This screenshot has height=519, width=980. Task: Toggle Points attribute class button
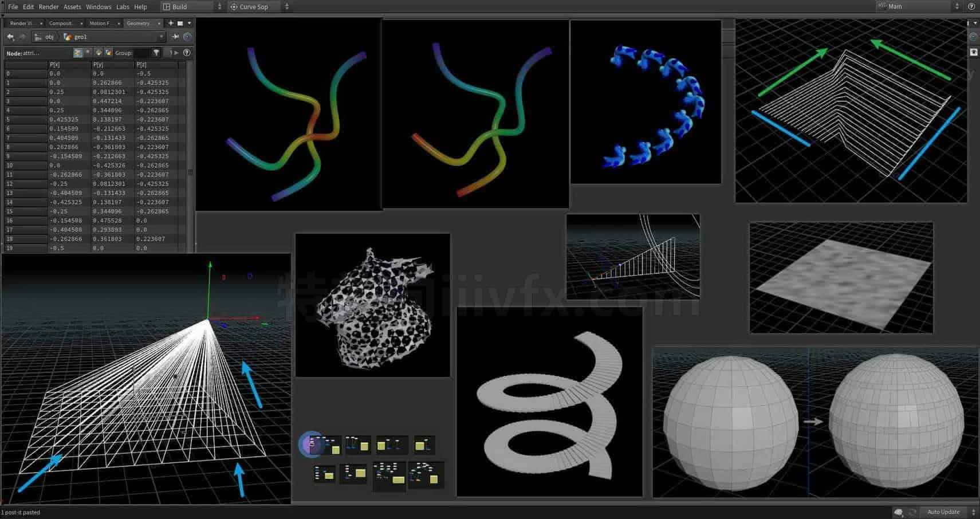[78, 53]
